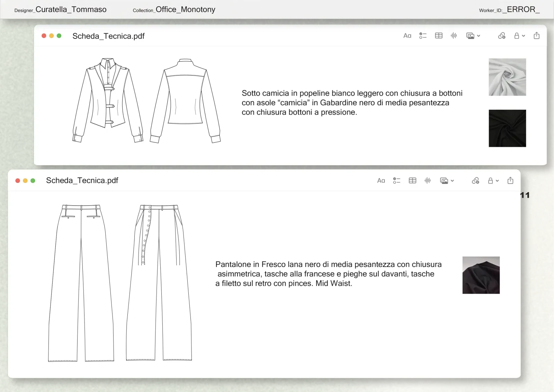Click lower window title Scheda_Tecnica.pdf
This screenshot has width=554, height=392.
[82, 180]
